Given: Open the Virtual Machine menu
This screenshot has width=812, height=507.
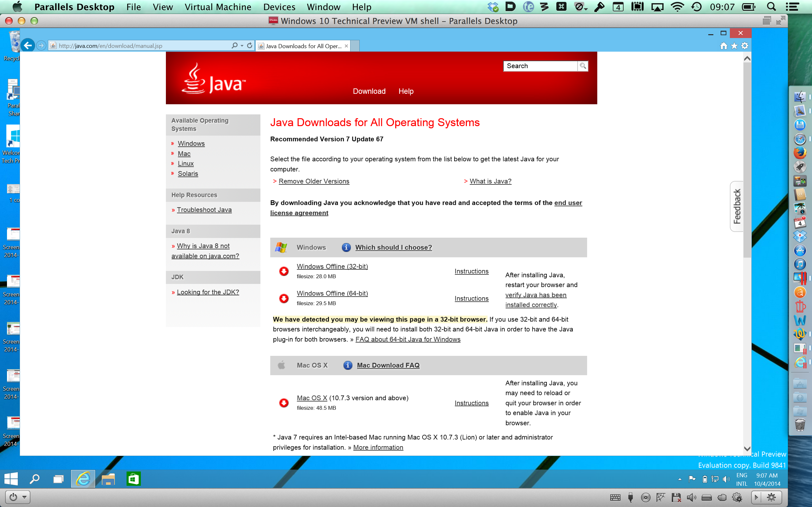Looking at the screenshot, I should coord(217,7).
